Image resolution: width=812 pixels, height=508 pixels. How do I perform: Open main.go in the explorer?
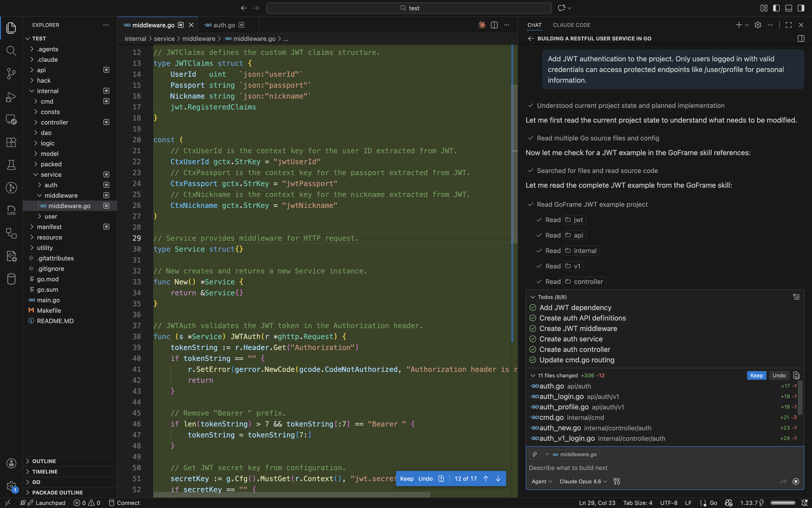point(70,300)
